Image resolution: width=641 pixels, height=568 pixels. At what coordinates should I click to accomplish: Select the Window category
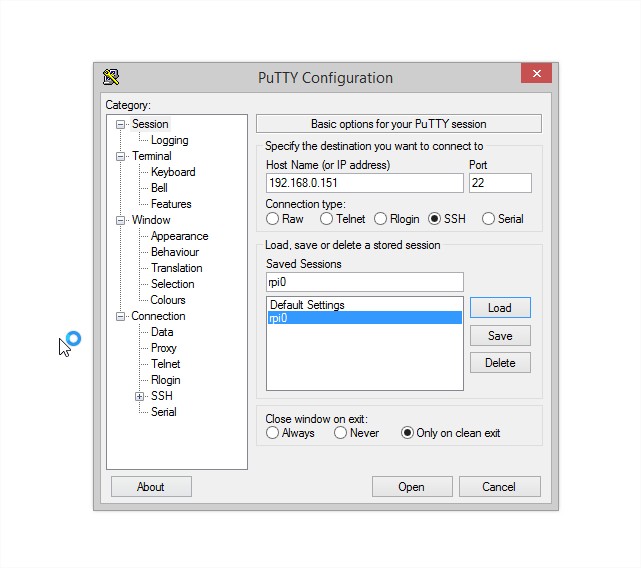click(151, 220)
